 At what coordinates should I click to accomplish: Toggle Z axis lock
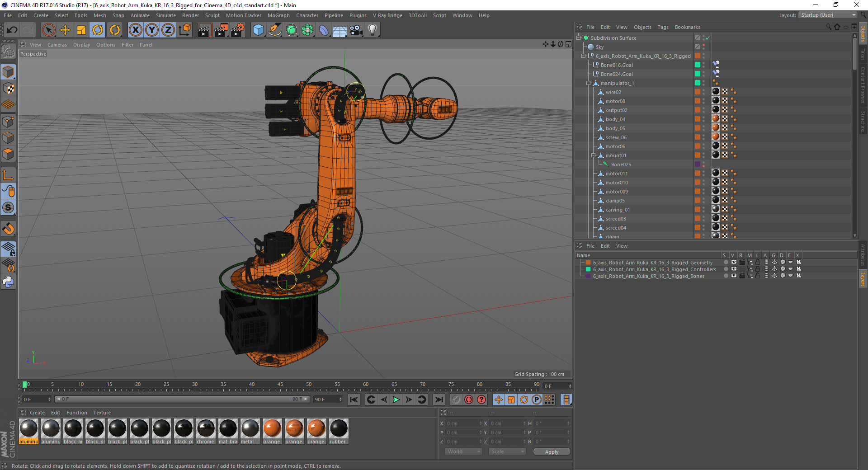(168, 30)
